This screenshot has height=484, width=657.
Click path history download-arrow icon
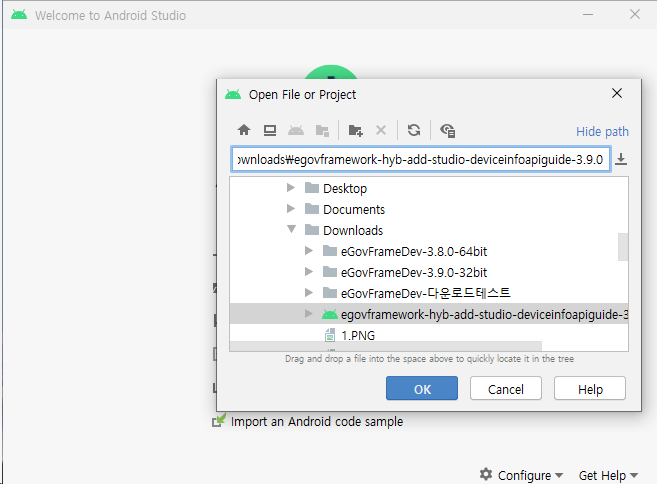pos(621,159)
